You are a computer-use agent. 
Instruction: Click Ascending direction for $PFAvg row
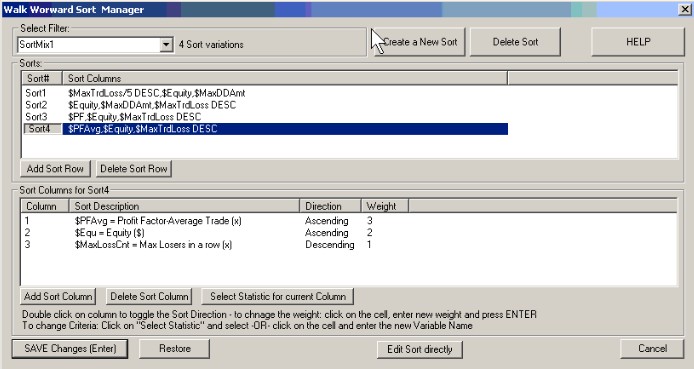[327, 221]
